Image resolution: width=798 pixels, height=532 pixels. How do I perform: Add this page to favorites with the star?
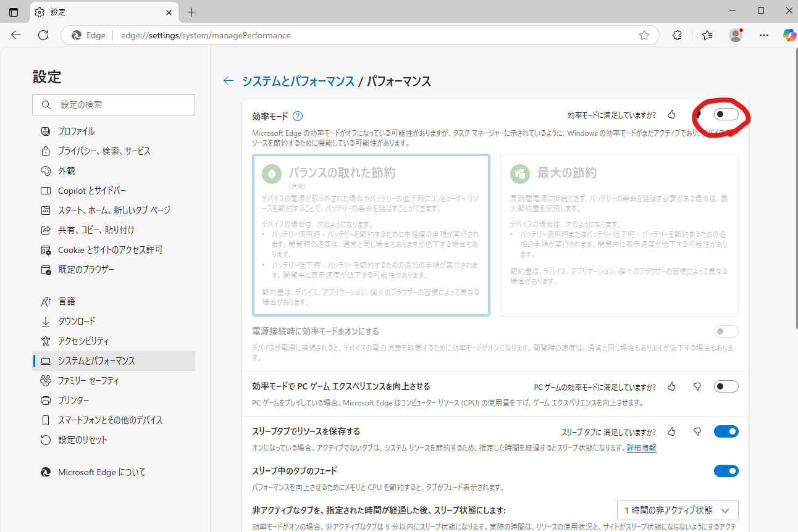pos(644,35)
